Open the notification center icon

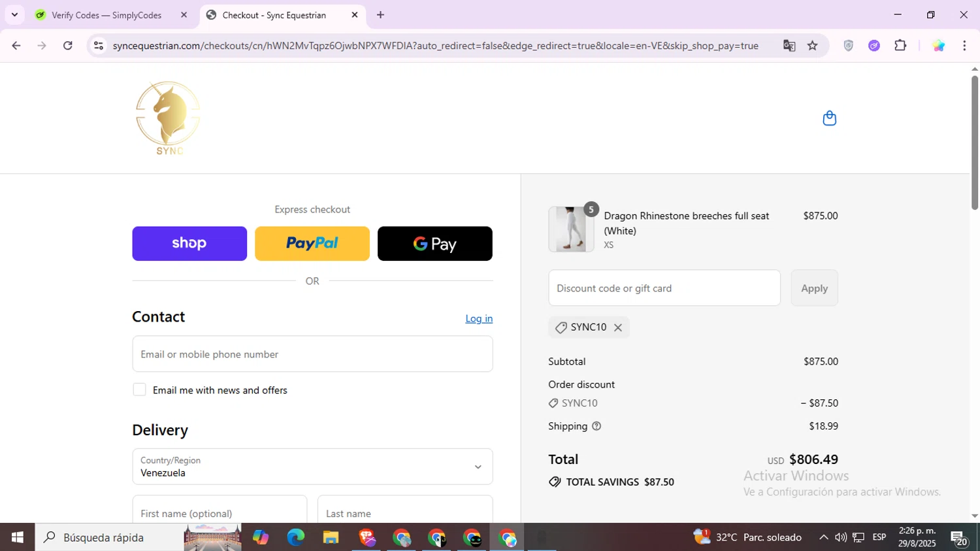(959, 538)
